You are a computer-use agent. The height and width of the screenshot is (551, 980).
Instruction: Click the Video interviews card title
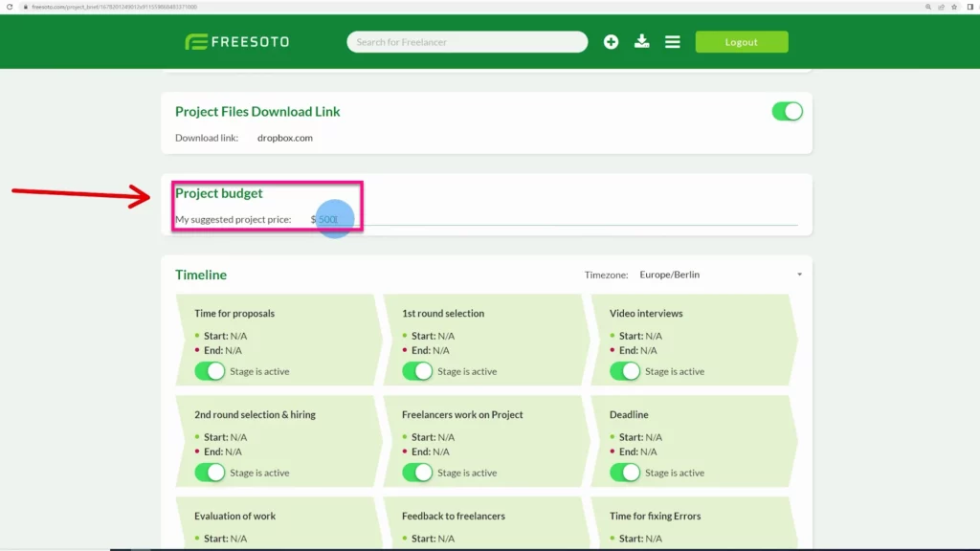point(646,314)
